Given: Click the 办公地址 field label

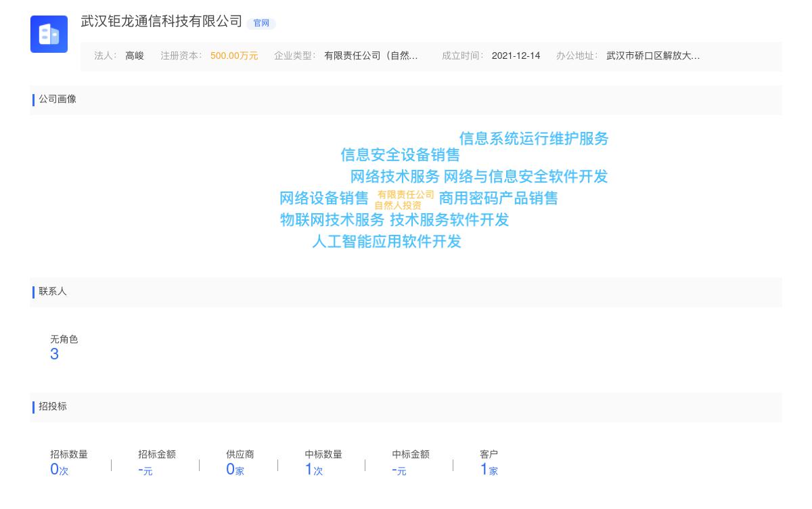Looking at the screenshot, I should pyautogui.click(x=577, y=56).
